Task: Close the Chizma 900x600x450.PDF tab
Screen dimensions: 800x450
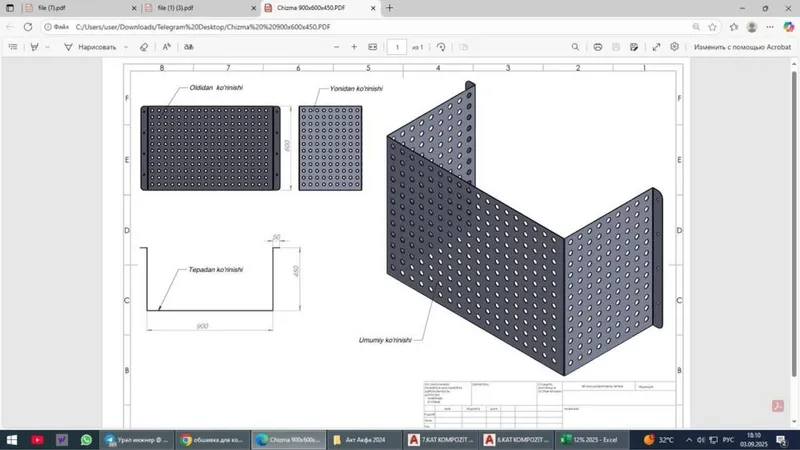Action: pos(373,8)
